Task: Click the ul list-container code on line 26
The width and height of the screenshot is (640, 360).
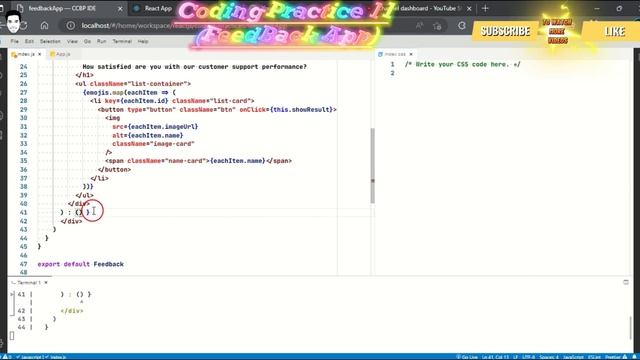Action: click(133, 84)
